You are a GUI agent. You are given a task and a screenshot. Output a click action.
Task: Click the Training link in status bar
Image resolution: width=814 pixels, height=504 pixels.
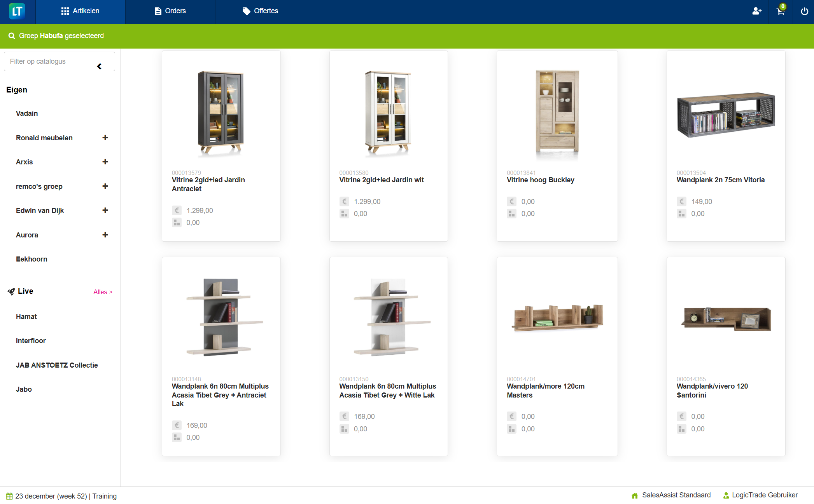104,496
